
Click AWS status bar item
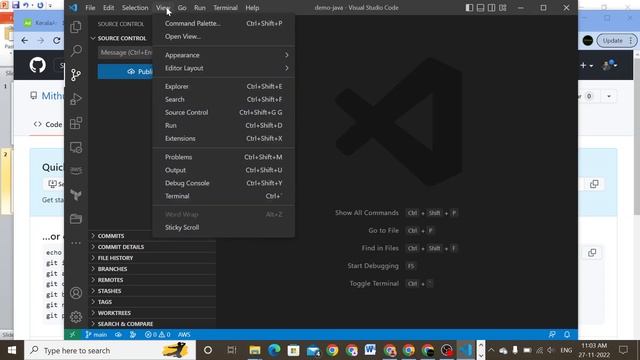pyautogui.click(x=184, y=334)
